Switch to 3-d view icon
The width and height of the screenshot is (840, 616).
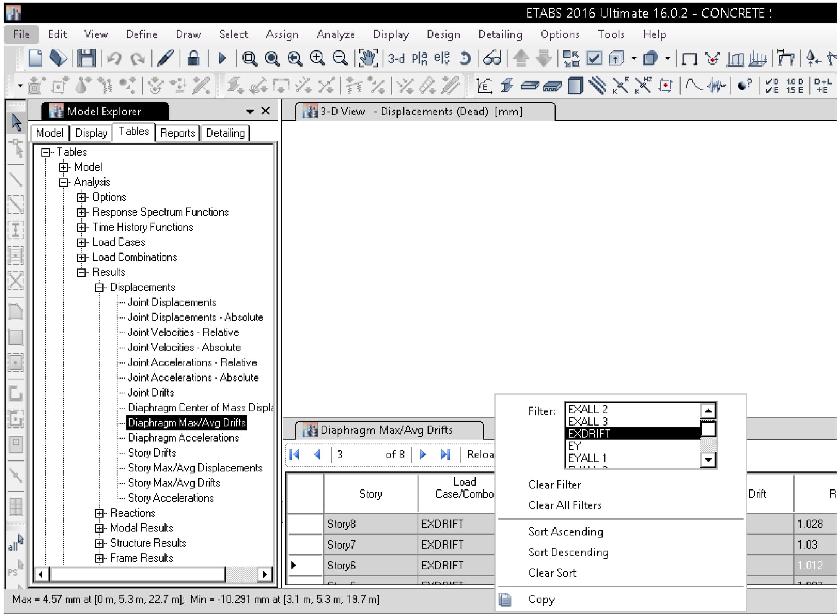tap(396, 59)
